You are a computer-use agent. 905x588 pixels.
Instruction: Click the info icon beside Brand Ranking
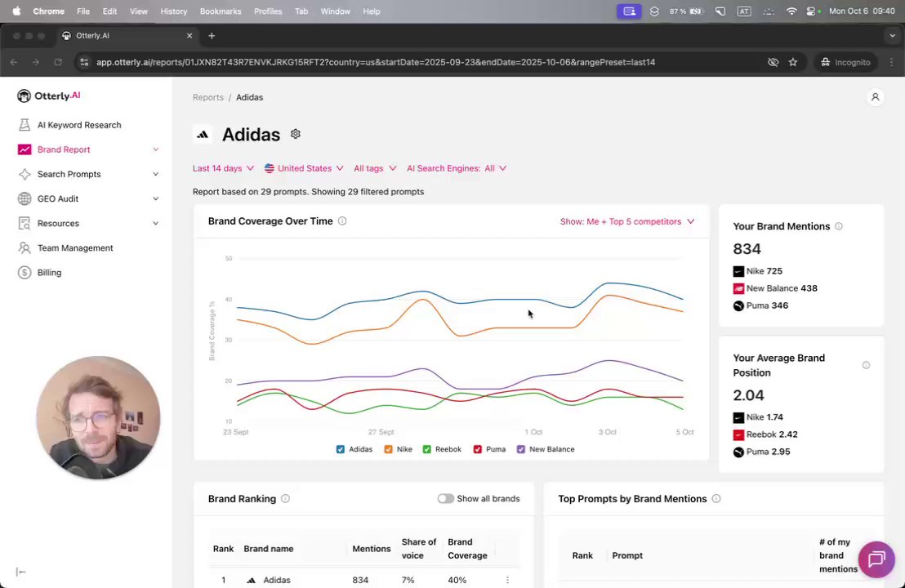point(285,499)
